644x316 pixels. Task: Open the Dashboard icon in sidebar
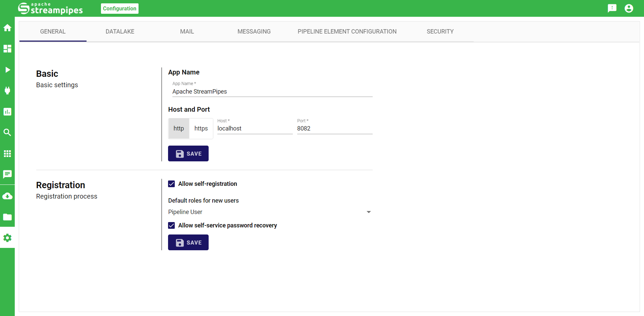[x=7, y=49]
